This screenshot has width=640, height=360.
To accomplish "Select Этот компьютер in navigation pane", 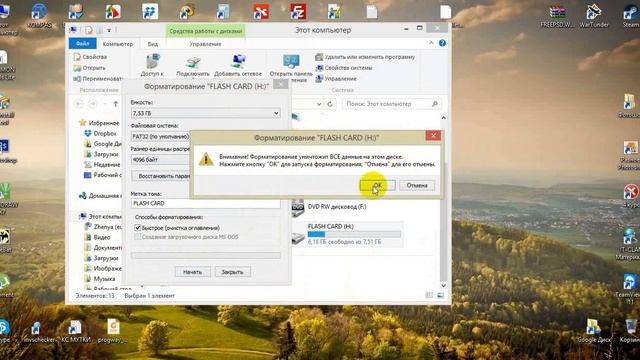I will (x=100, y=216).
